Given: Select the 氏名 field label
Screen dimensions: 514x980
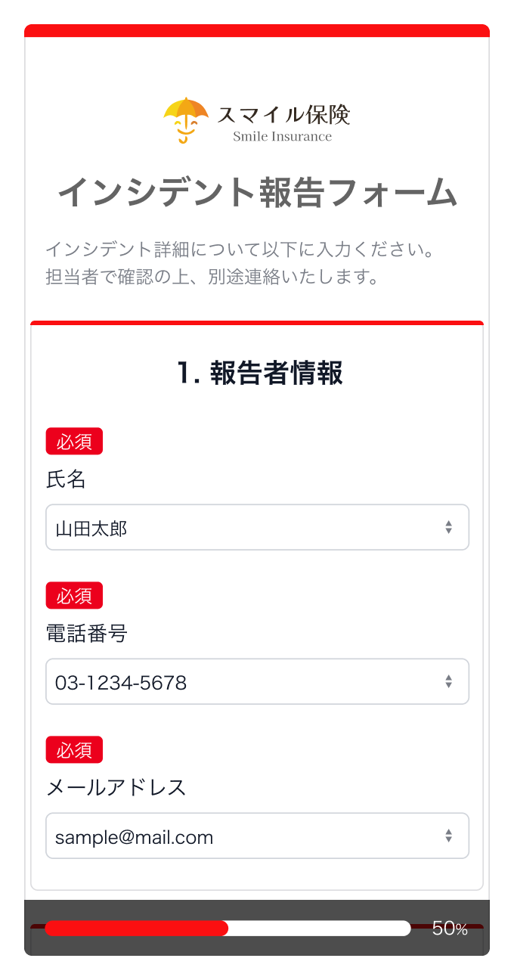Looking at the screenshot, I should (x=60, y=479).
